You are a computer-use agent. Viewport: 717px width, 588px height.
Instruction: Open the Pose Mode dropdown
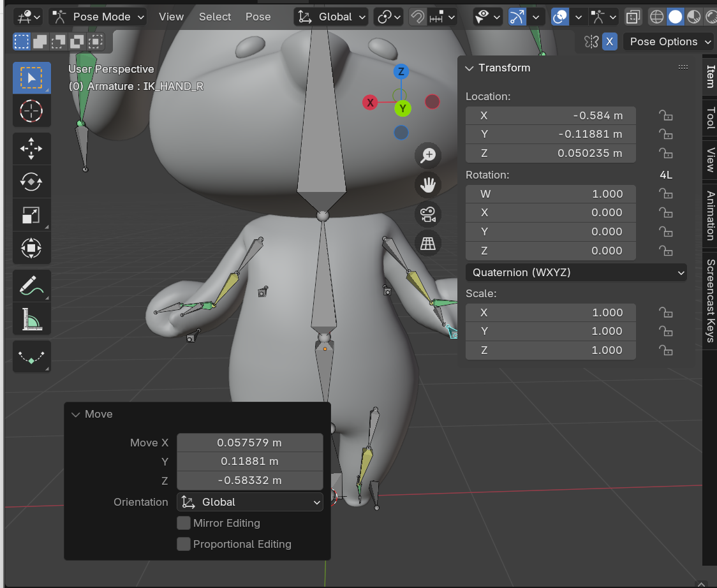tap(98, 17)
